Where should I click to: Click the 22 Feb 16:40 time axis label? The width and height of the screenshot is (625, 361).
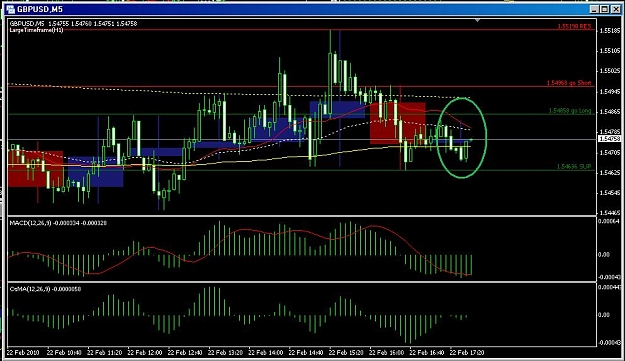(x=426, y=353)
